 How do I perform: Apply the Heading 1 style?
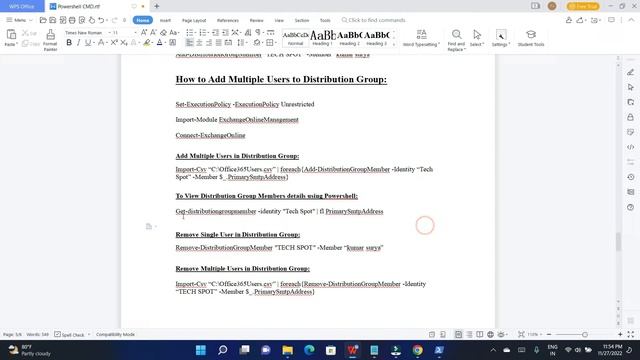pos(322,38)
